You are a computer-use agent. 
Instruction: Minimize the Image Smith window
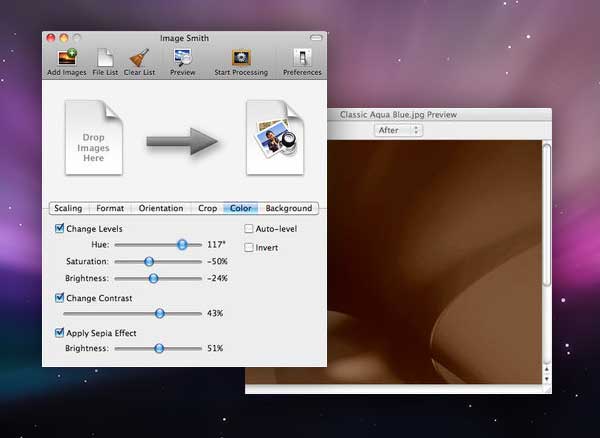(64, 37)
